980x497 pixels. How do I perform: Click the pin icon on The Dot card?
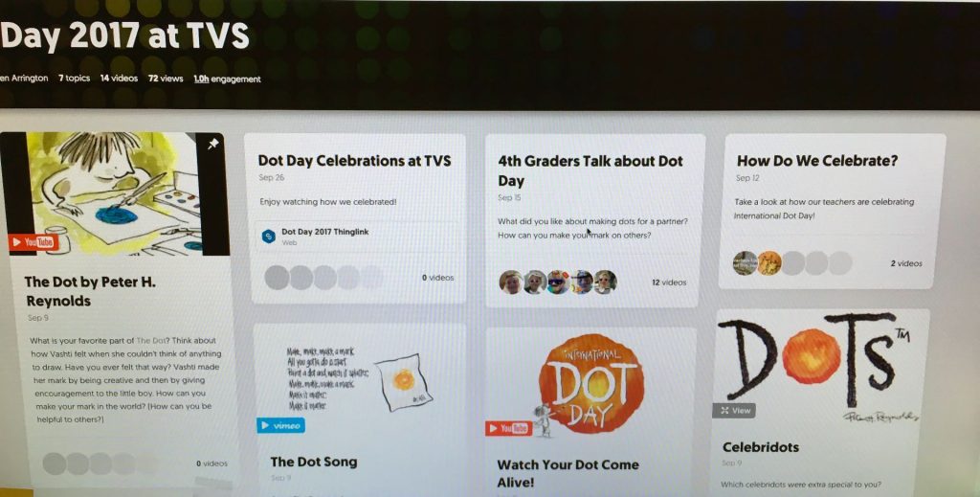212,145
